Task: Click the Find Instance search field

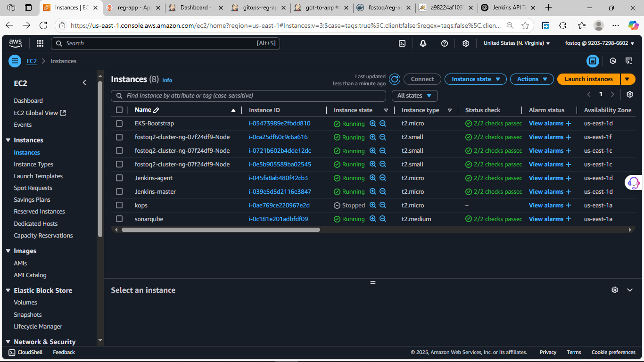Action: coord(248,96)
